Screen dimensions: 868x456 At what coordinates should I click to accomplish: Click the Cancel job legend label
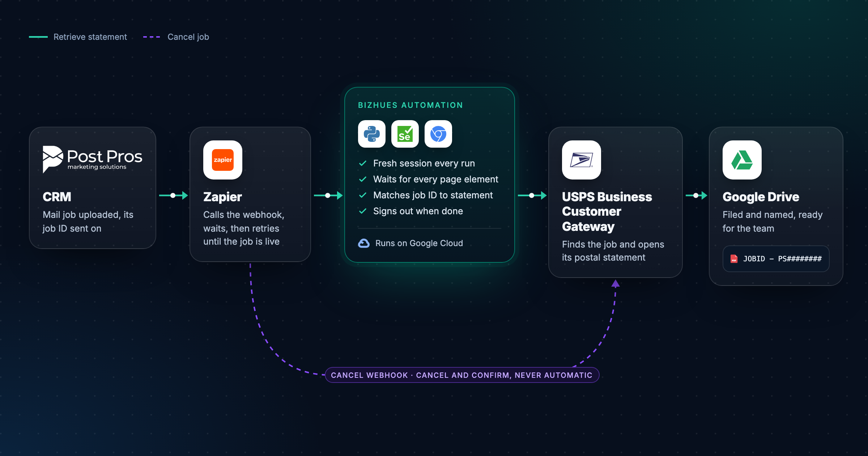pos(188,37)
